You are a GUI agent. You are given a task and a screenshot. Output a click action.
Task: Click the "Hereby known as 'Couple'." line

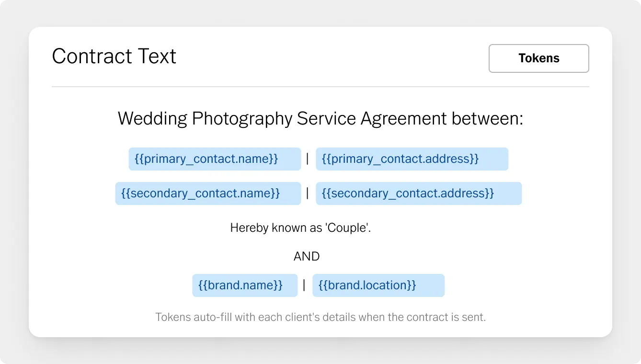(301, 228)
